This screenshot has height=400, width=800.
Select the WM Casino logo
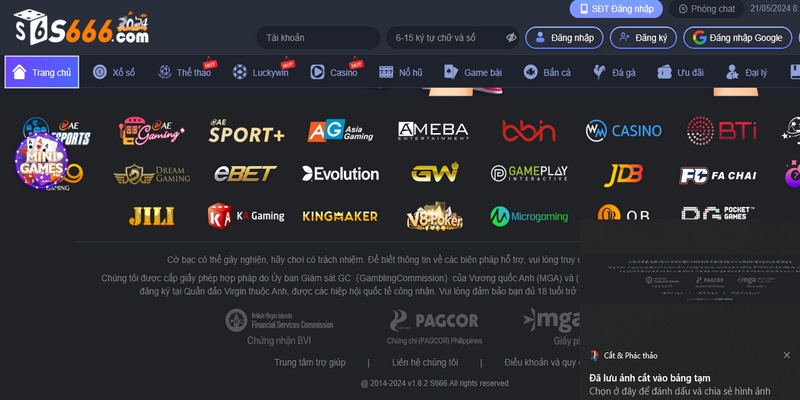point(623,131)
